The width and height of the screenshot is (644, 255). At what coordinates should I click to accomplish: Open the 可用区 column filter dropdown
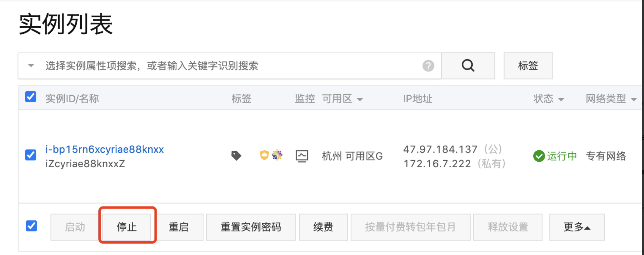click(360, 99)
